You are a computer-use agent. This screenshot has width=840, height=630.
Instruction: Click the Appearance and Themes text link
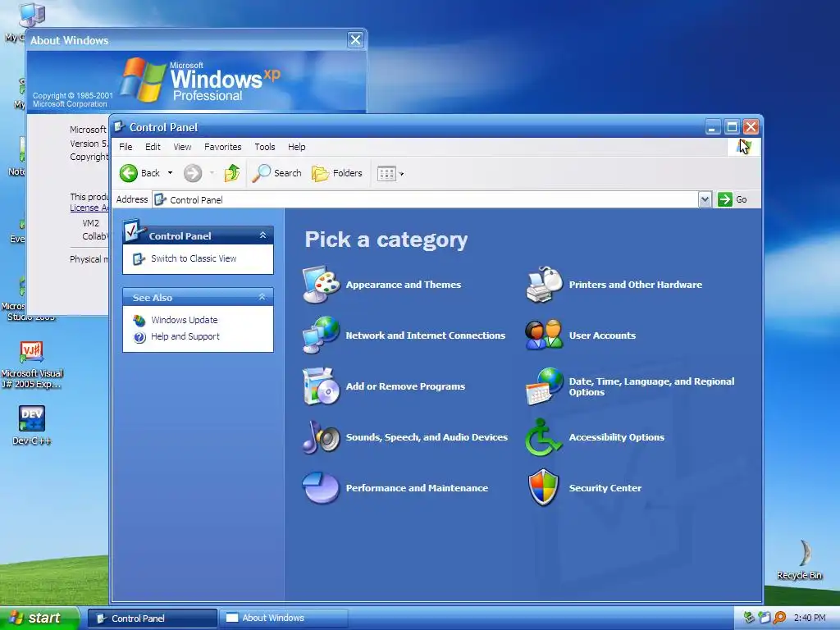pyautogui.click(x=404, y=285)
